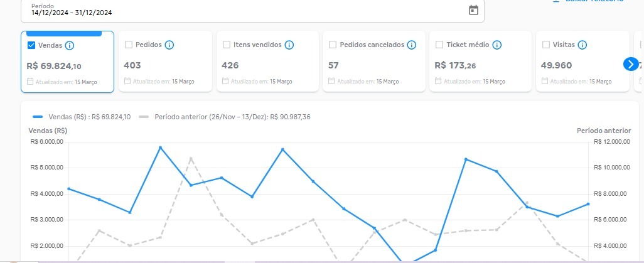Enable the Itens vendidos checkbox
This screenshot has width=644, height=263.
tap(227, 45)
